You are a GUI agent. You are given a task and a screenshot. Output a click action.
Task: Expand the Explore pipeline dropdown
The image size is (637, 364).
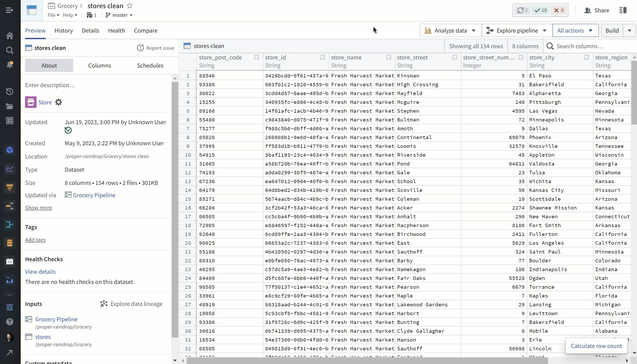(x=517, y=31)
